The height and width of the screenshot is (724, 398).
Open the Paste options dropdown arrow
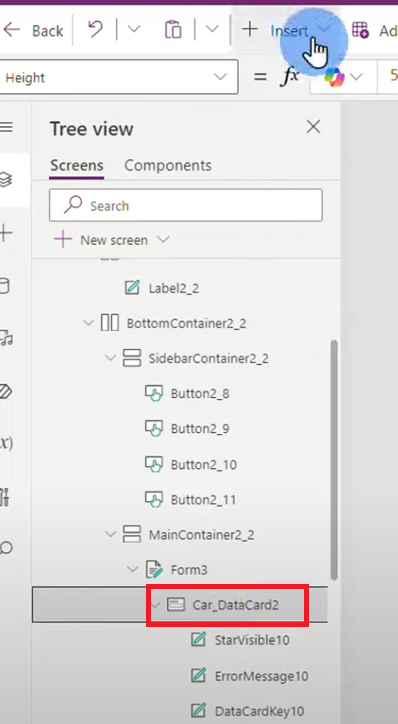212,30
